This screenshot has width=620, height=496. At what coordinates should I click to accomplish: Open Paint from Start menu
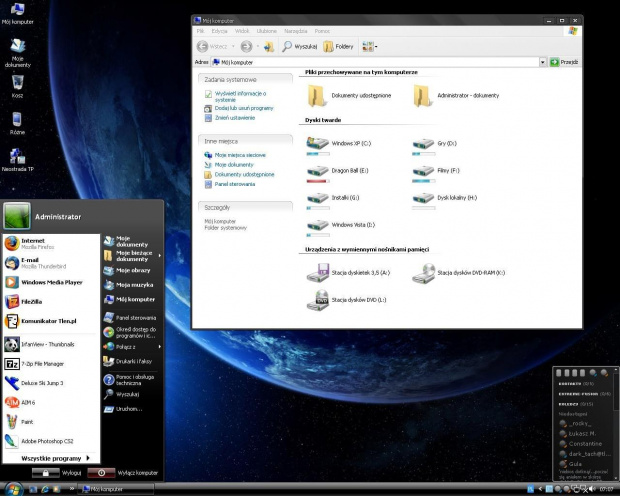click(x=51, y=422)
